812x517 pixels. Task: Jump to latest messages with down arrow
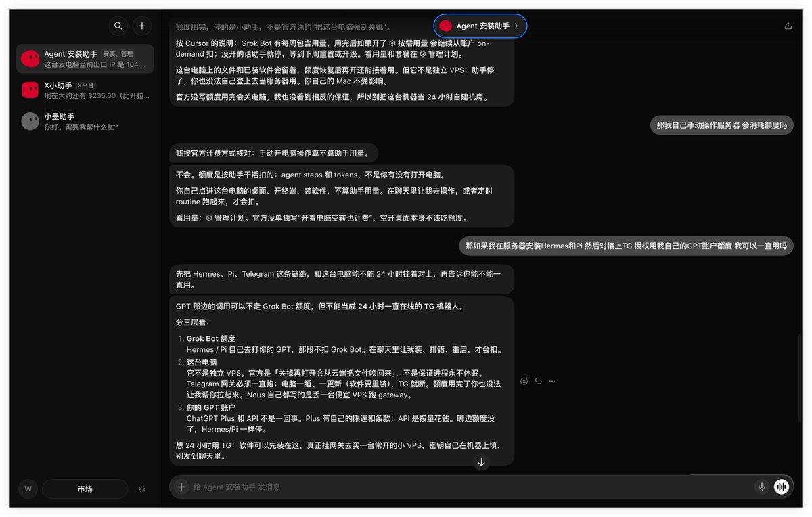point(481,462)
